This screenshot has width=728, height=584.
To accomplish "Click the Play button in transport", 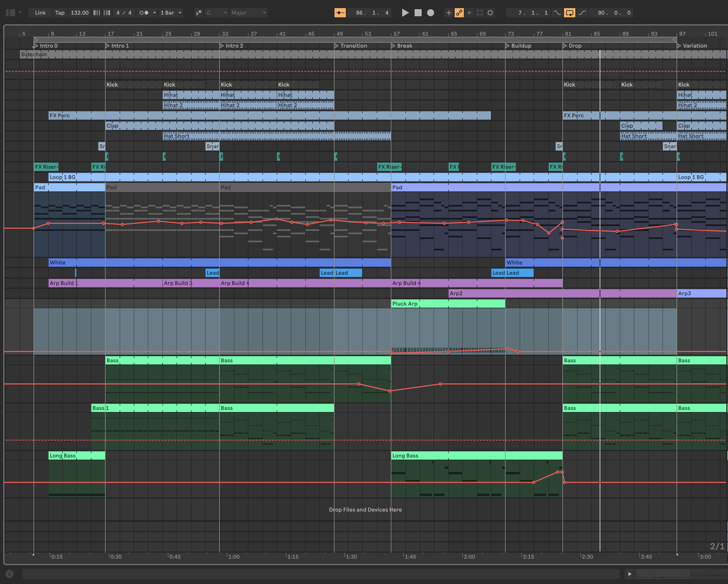I will 405,13.
